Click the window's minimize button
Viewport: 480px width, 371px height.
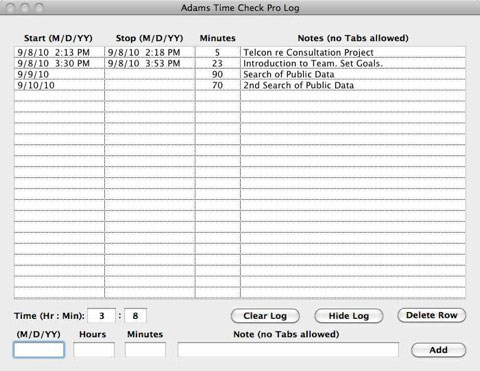[25, 8]
